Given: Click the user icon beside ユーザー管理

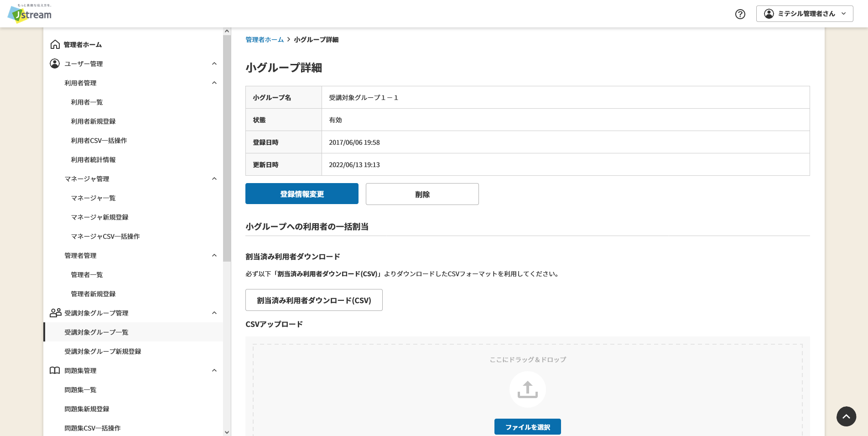Looking at the screenshot, I should pyautogui.click(x=55, y=63).
